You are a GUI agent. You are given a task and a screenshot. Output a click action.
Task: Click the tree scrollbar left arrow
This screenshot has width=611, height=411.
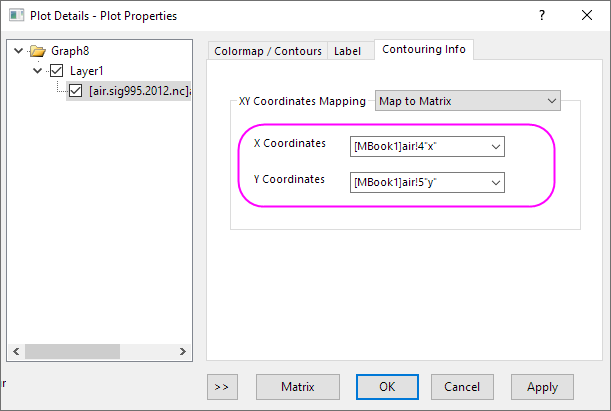click(x=15, y=351)
